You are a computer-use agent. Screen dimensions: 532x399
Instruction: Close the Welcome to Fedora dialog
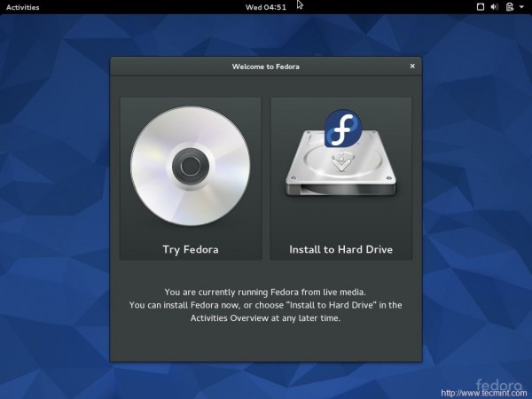click(x=412, y=66)
